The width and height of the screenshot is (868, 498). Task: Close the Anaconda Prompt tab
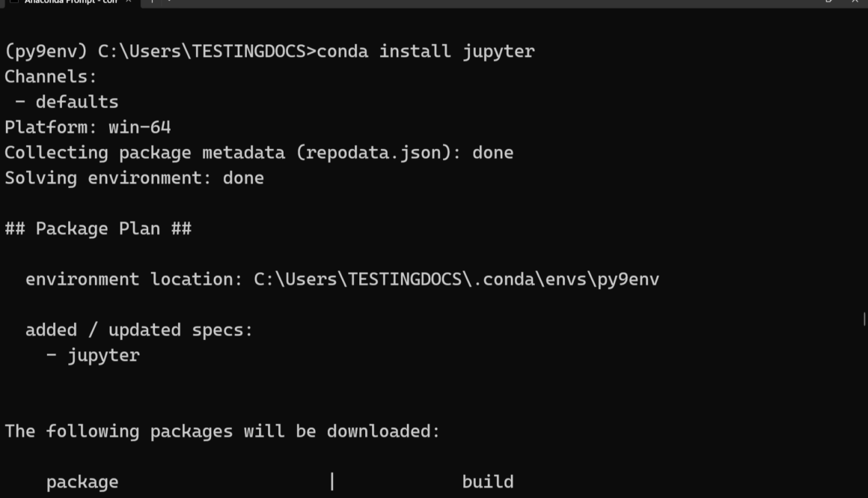click(128, 1)
